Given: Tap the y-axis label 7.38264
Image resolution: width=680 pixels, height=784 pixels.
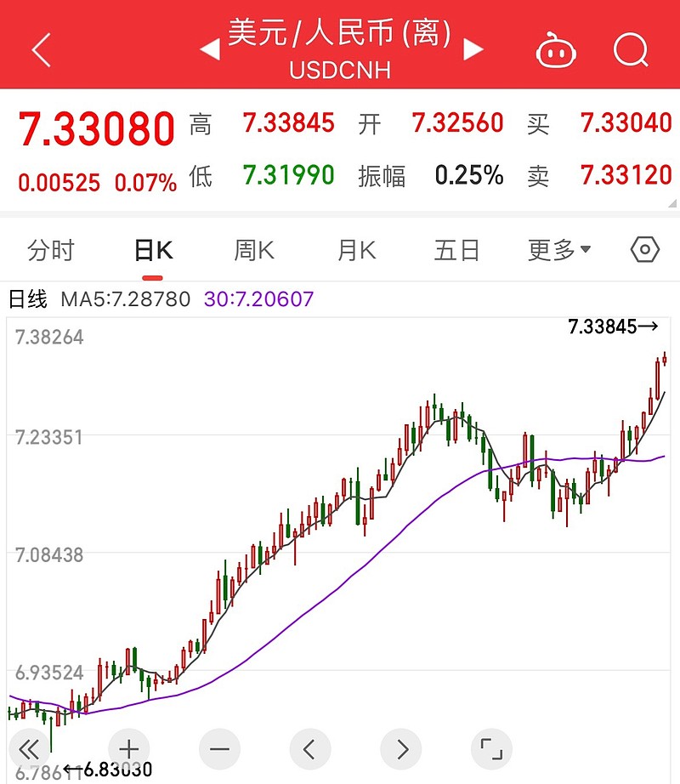Looking at the screenshot, I should [49, 338].
